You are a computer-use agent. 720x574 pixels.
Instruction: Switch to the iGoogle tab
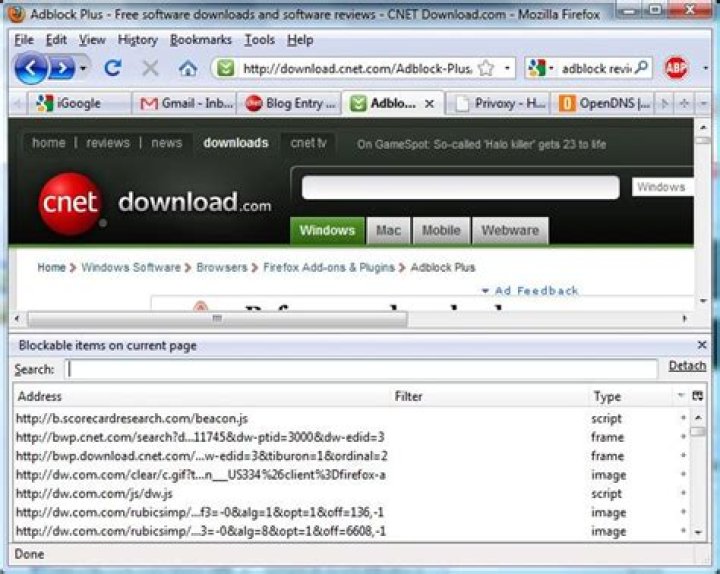pyautogui.click(x=79, y=103)
